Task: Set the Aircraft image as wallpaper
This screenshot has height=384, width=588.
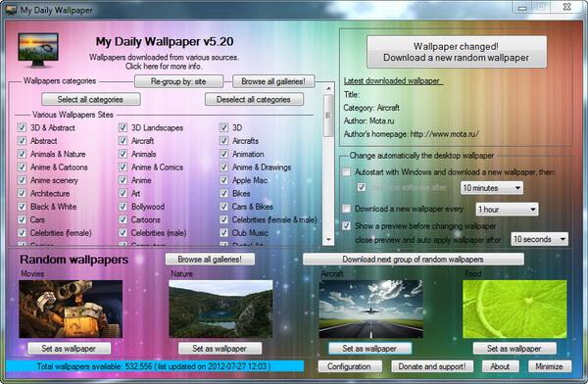Action: coord(369,349)
